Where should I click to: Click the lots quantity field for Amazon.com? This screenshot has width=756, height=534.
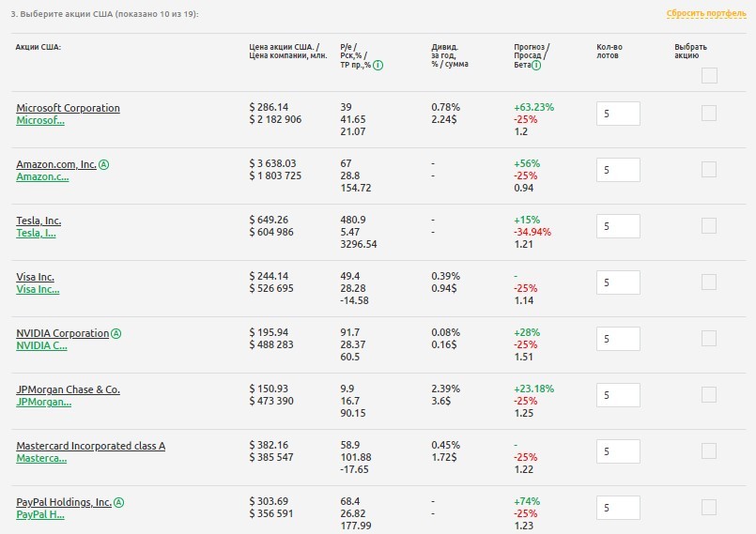[x=618, y=170]
